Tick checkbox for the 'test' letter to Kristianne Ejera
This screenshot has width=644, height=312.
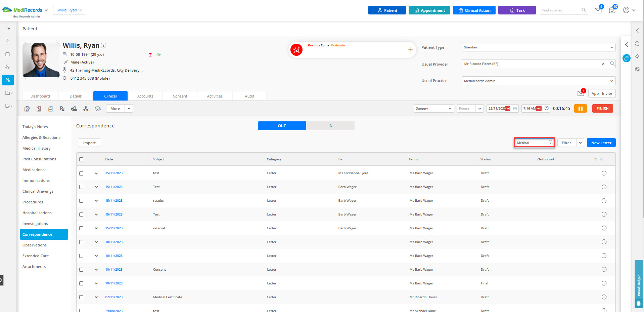pos(81,173)
